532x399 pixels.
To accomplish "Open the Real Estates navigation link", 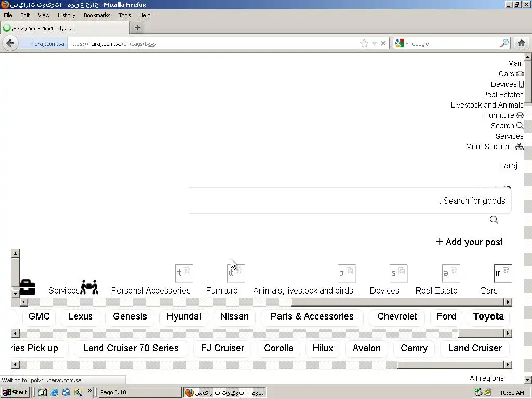I will [503, 95].
